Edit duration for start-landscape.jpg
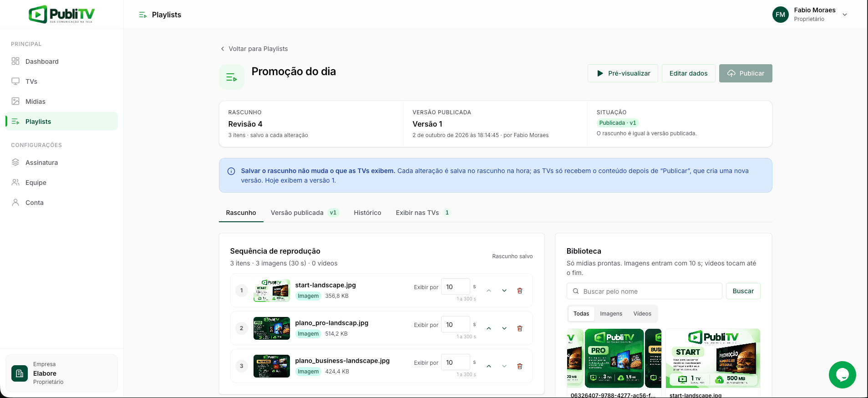Screen dimensions: 868x398 point(455,287)
